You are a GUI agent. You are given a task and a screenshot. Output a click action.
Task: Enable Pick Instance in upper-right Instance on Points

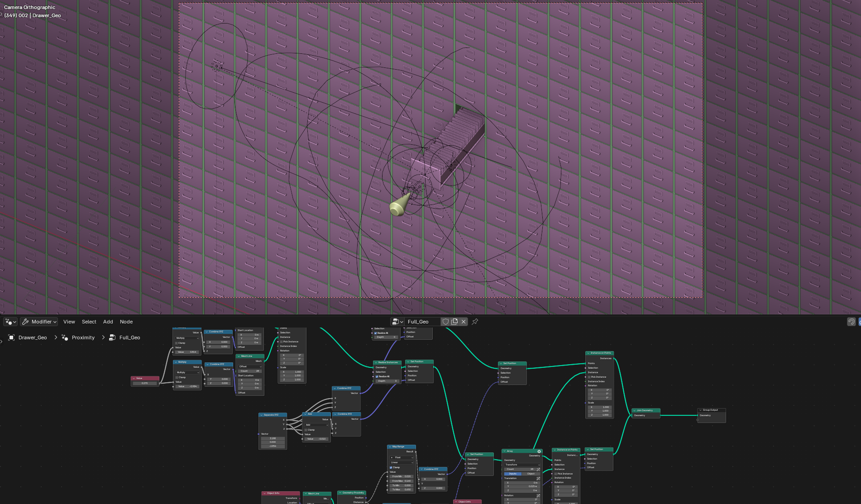(x=589, y=377)
